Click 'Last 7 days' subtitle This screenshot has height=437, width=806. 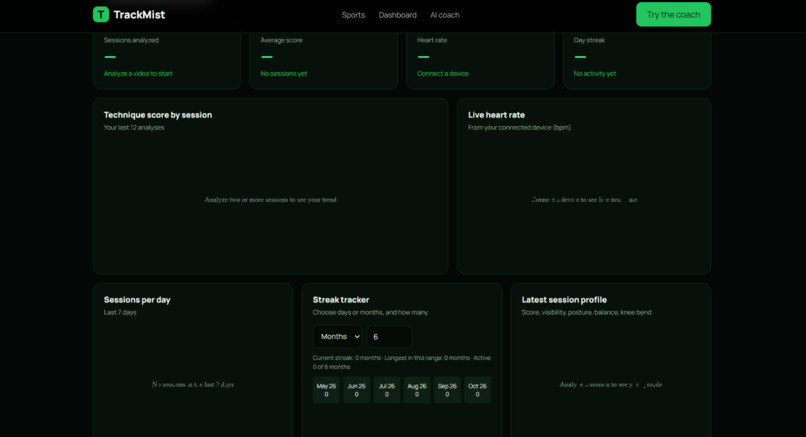(120, 312)
